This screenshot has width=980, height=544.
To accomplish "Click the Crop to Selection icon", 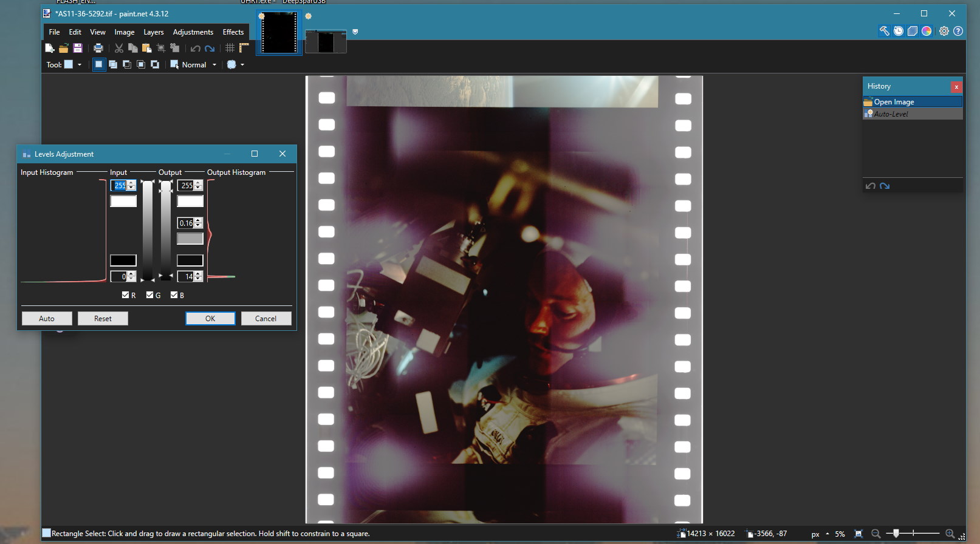I will pos(161,48).
